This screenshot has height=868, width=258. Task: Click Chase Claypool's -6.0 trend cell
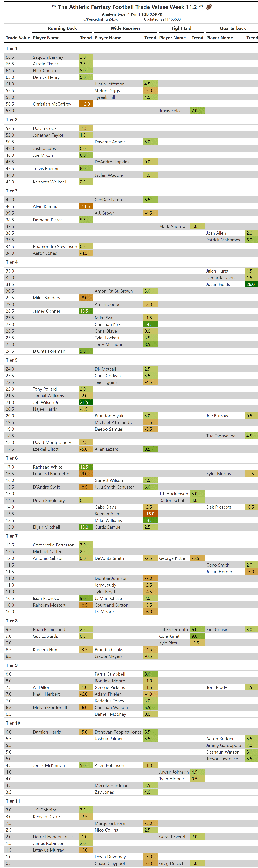pyautogui.click(x=150, y=863)
